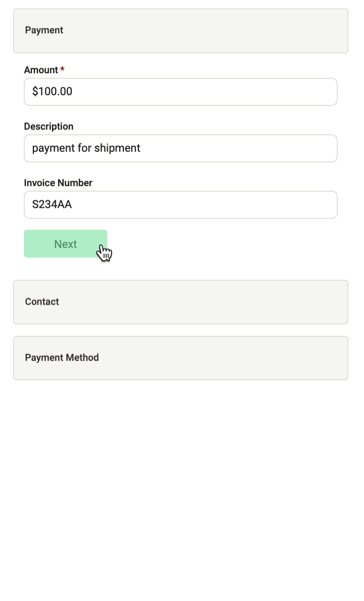Focus the Invoice Number input field

point(180,205)
